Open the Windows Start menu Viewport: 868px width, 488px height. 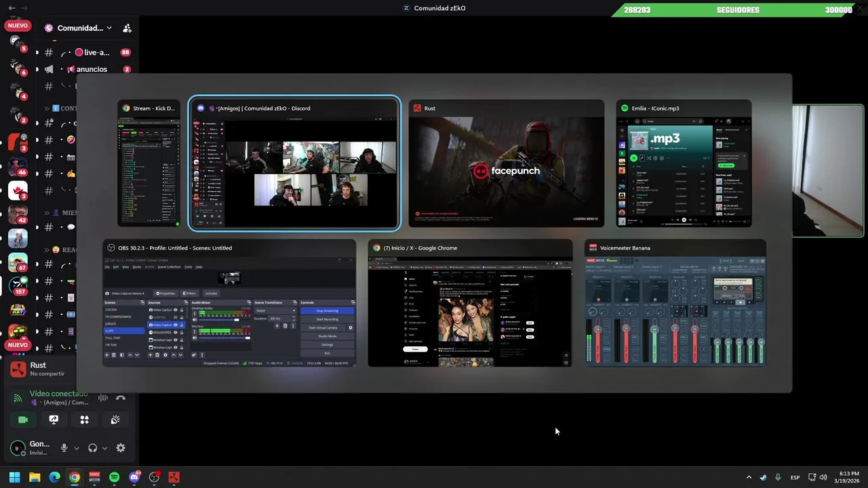(x=14, y=477)
